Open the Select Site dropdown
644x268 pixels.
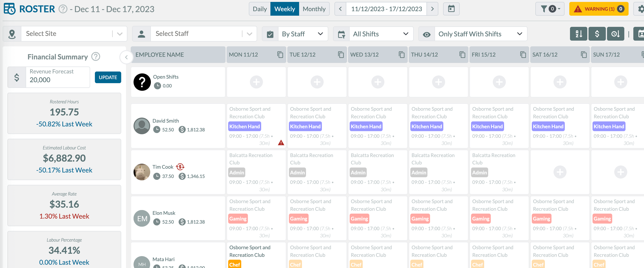[x=74, y=34]
